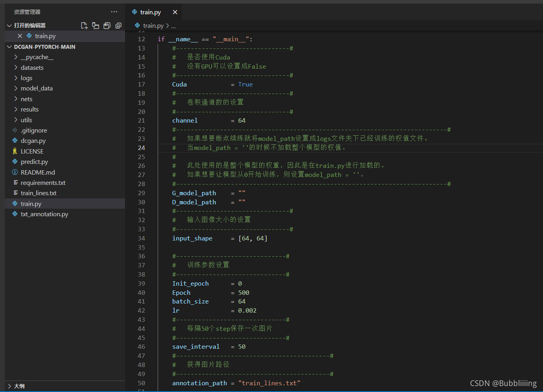Image resolution: width=543 pixels, height=392 pixels.
Task: Click the license icon beside LICENSE
Action: 15,151
